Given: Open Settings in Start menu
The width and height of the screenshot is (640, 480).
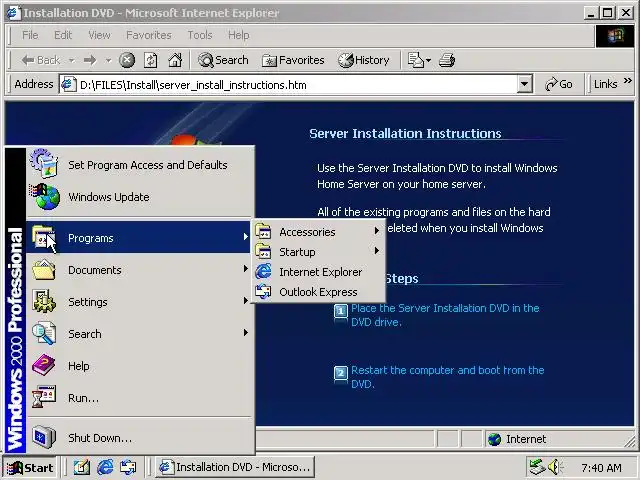Looking at the screenshot, I should pos(139,302).
